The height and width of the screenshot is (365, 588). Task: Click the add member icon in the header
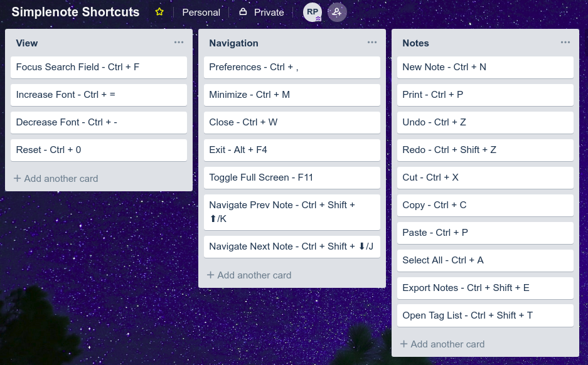(x=337, y=12)
